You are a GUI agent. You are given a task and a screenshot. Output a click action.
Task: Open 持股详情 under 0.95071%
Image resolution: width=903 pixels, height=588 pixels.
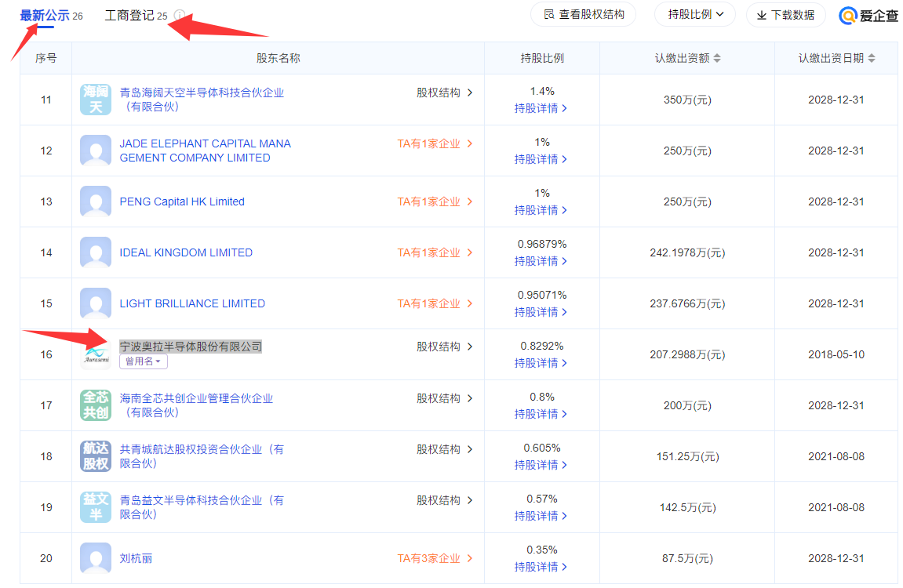coord(541,312)
